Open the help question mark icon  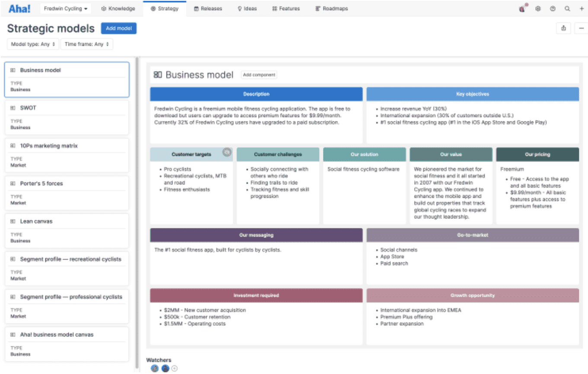pos(553,8)
